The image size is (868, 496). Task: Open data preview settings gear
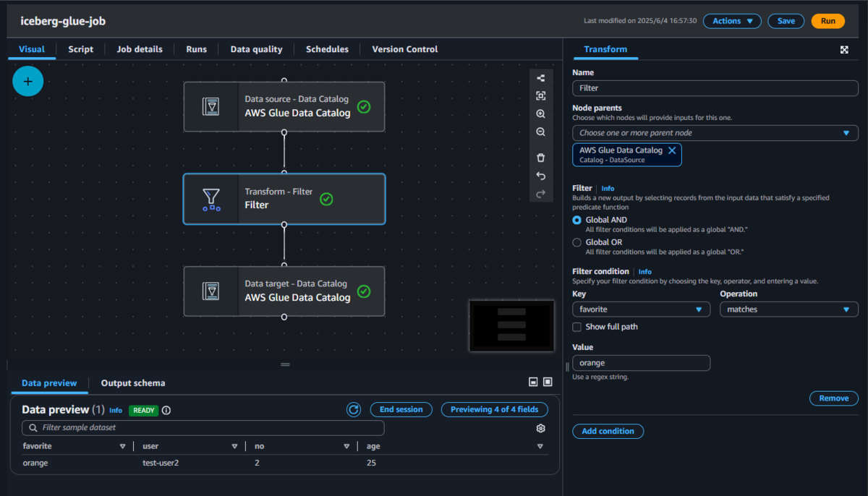[x=540, y=428]
